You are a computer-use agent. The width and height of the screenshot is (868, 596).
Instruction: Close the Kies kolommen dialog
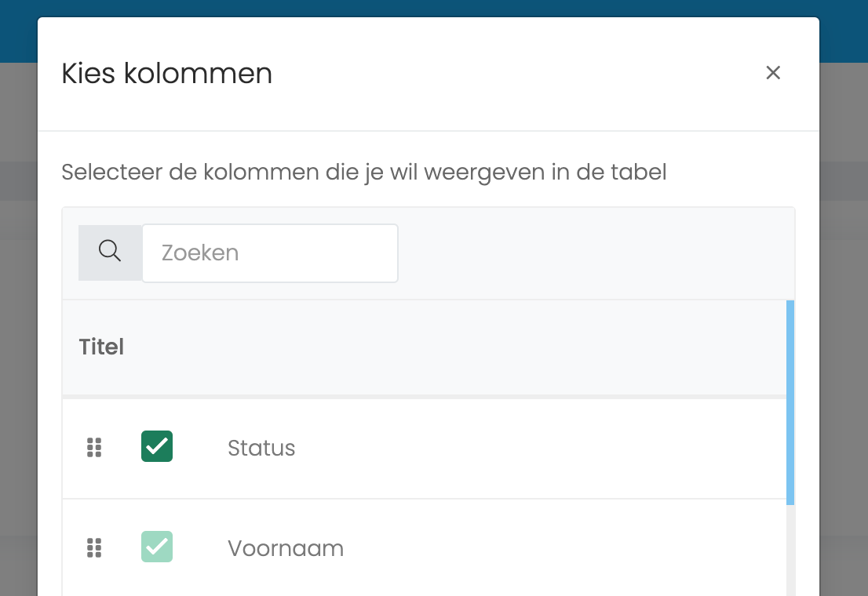point(773,72)
